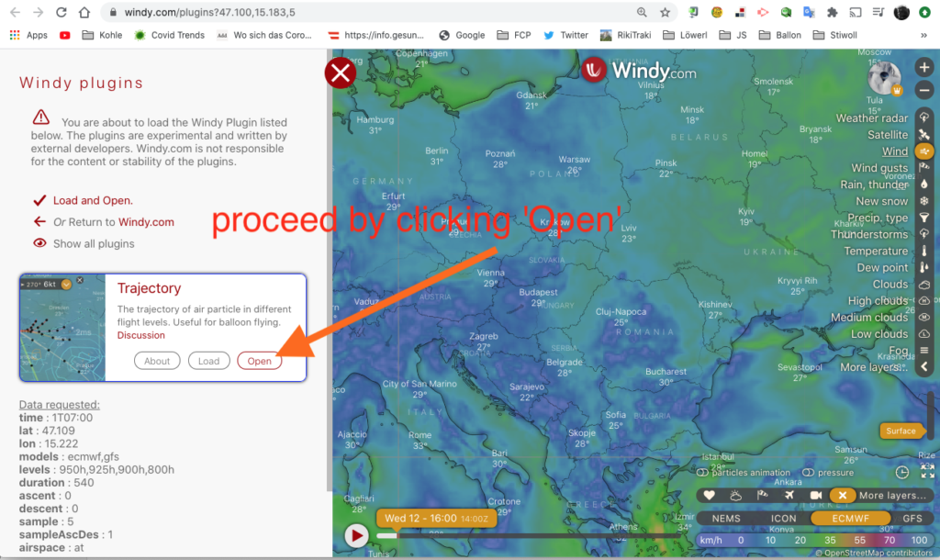
Task: Click the Surface altitude level selector
Action: (901, 431)
